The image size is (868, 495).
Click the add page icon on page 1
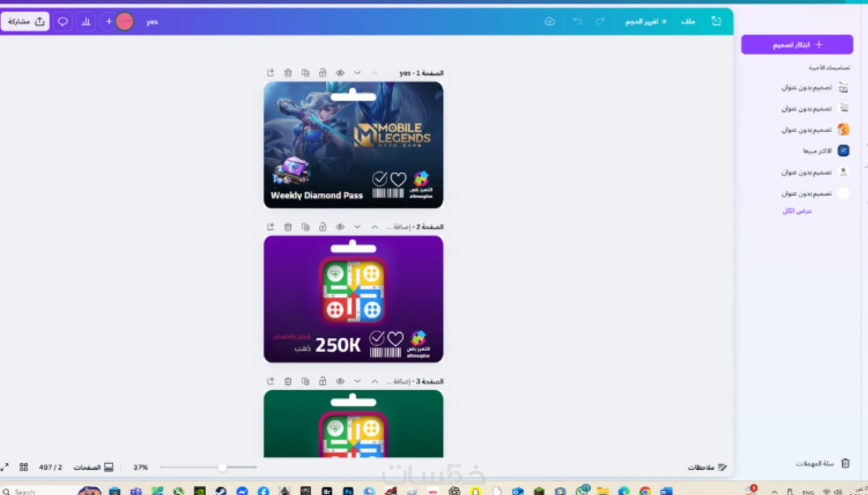click(270, 73)
